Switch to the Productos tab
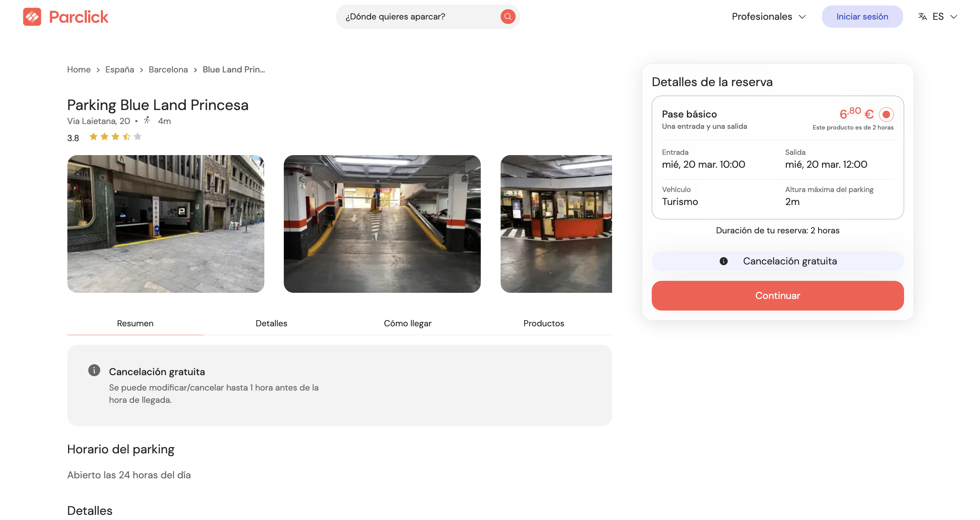980x520 pixels. tap(543, 324)
